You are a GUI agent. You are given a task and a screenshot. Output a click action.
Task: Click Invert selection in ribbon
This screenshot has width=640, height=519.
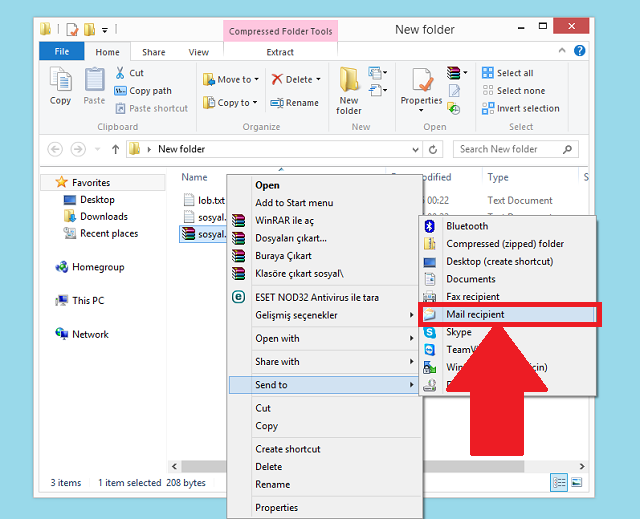coord(520,109)
